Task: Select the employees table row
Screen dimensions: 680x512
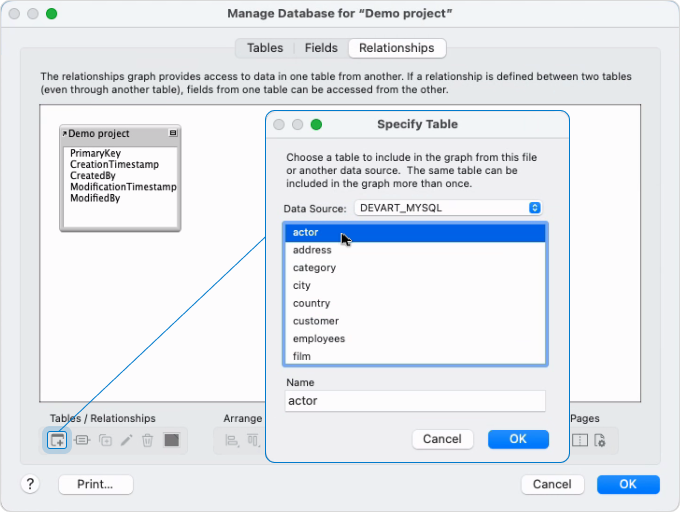Action: (x=415, y=339)
